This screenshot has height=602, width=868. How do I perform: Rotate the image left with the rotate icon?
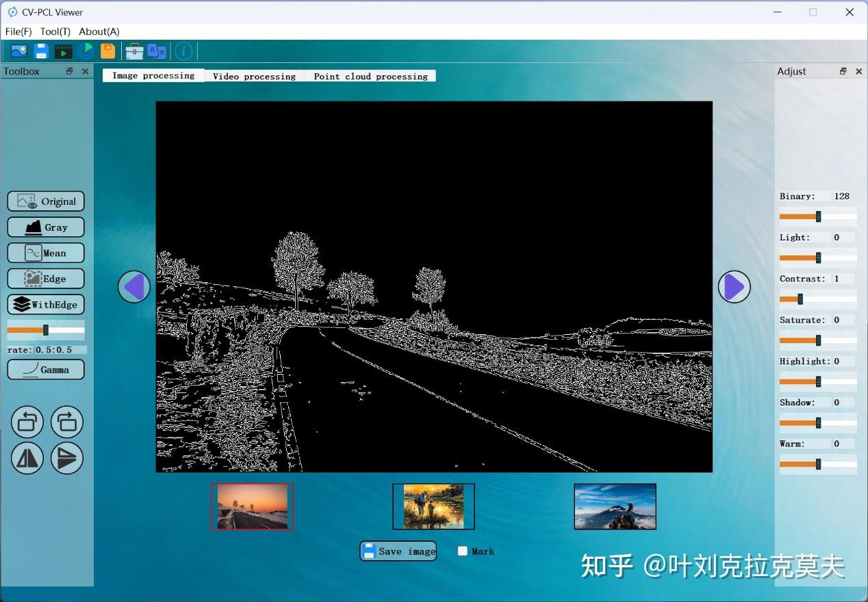(27, 421)
